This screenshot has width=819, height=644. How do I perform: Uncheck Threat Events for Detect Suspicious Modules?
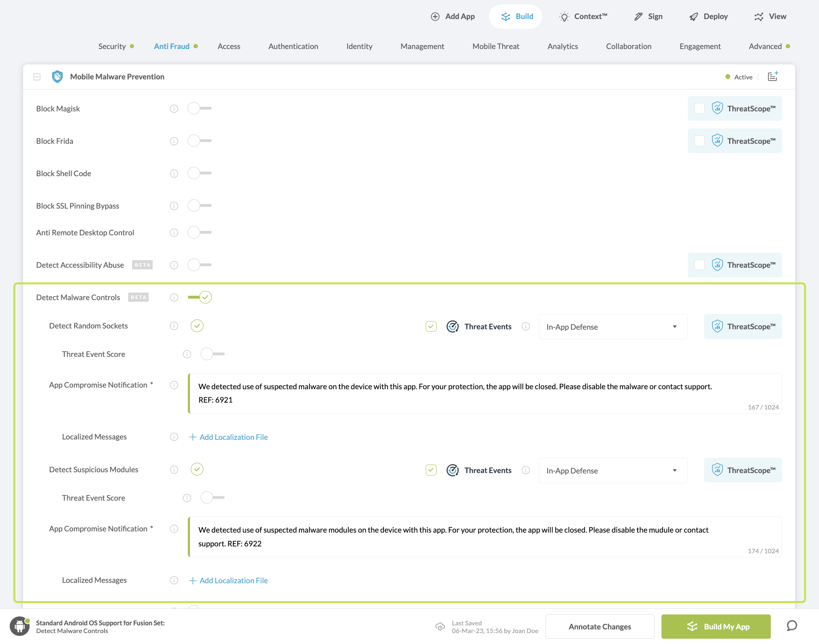click(x=431, y=470)
